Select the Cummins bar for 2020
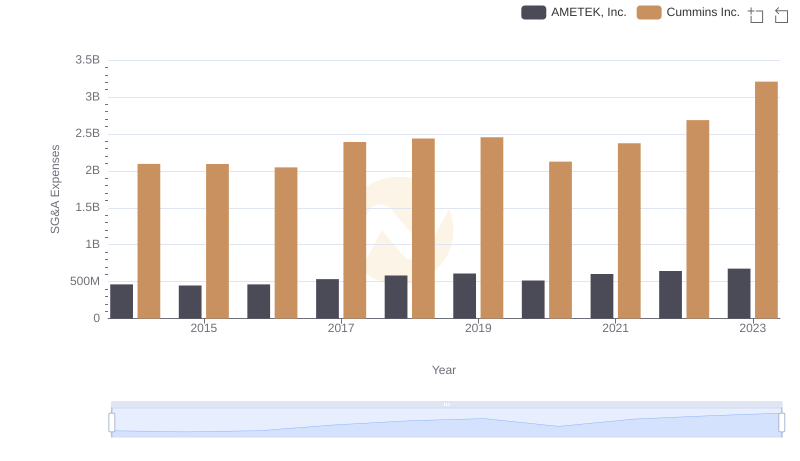The image size is (800, 461). click(560, 240)
